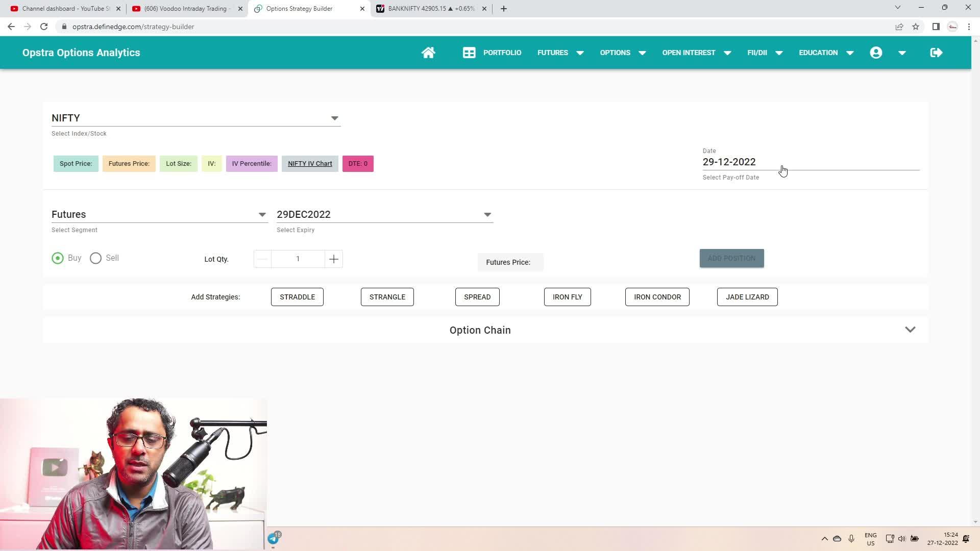Viewport: 980px width, 551px height.
Task: Click the Opstra Options Analytics logo
Action: (81, 53)
